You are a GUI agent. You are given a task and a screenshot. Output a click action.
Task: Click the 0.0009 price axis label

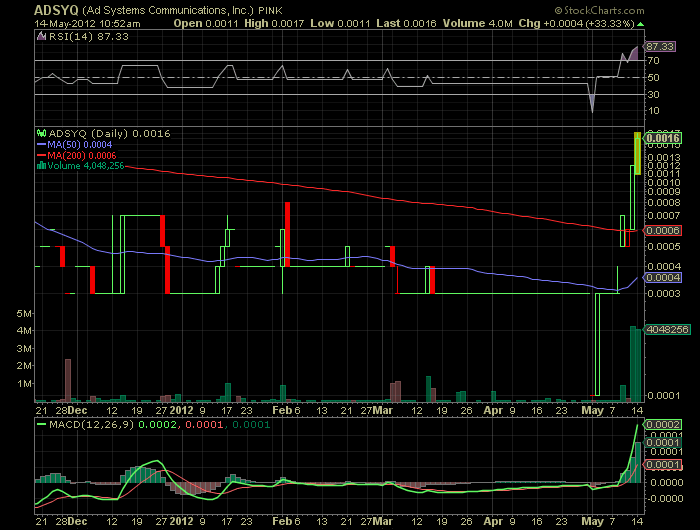coord(664,192)
